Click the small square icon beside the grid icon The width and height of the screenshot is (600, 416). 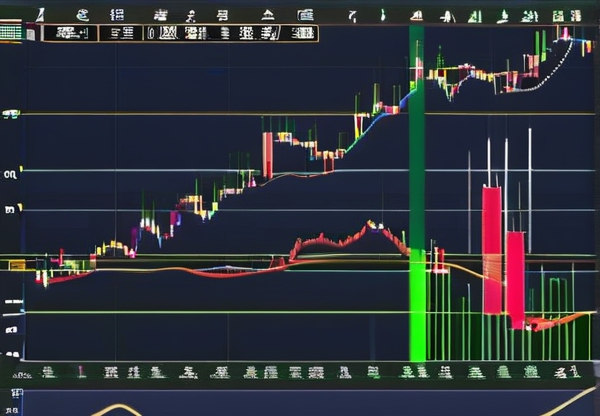(x=32, y=33)
